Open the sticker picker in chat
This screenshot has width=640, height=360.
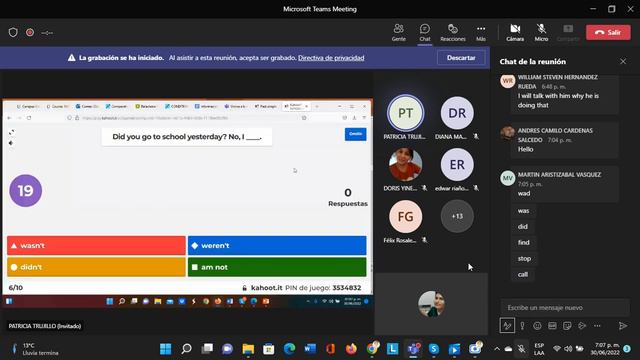pyautogui.click(x=567, y=326)
